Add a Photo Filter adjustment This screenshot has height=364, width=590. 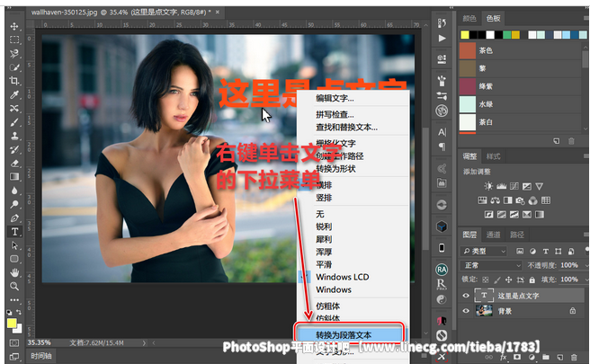point(521,200)
